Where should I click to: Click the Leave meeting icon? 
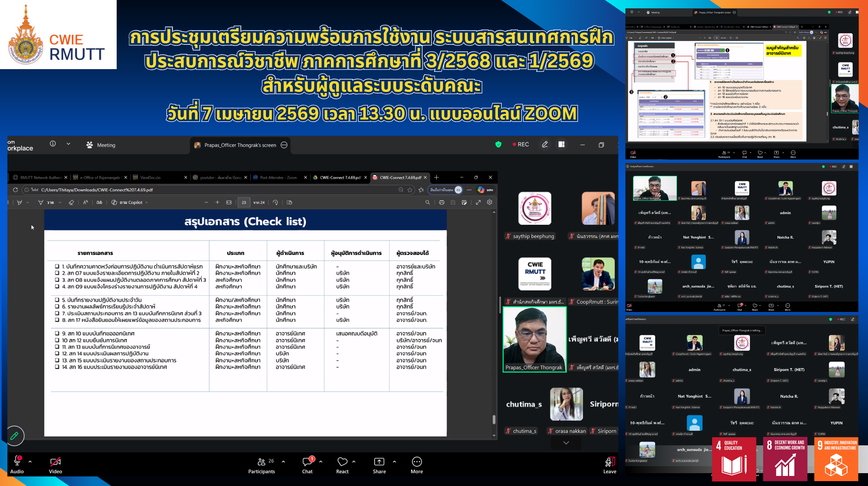pos(610,462)
